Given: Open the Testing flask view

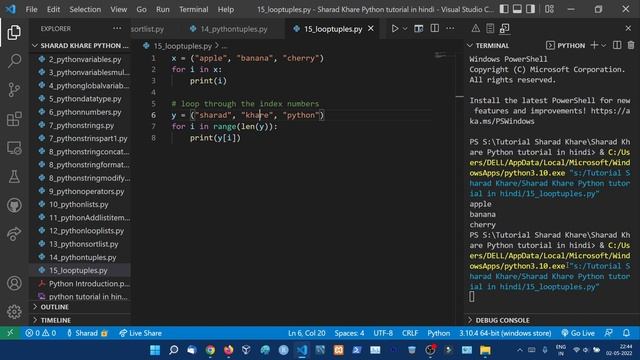Looking at the screenshot, I should (x=14, y=177).
